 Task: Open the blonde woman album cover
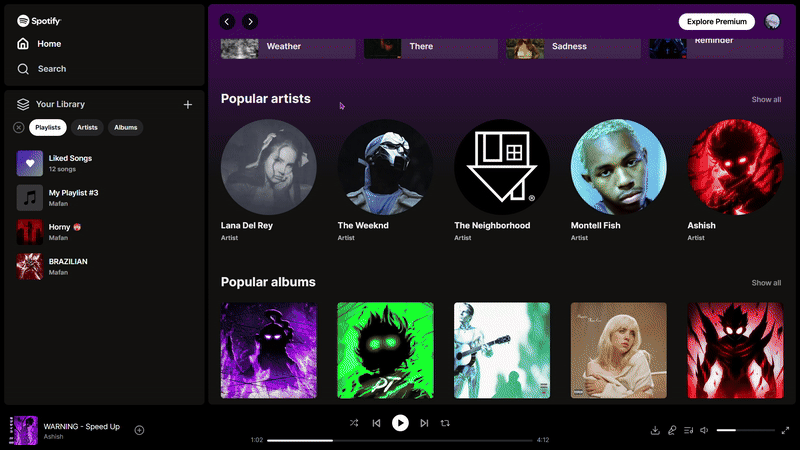[618, 350]
